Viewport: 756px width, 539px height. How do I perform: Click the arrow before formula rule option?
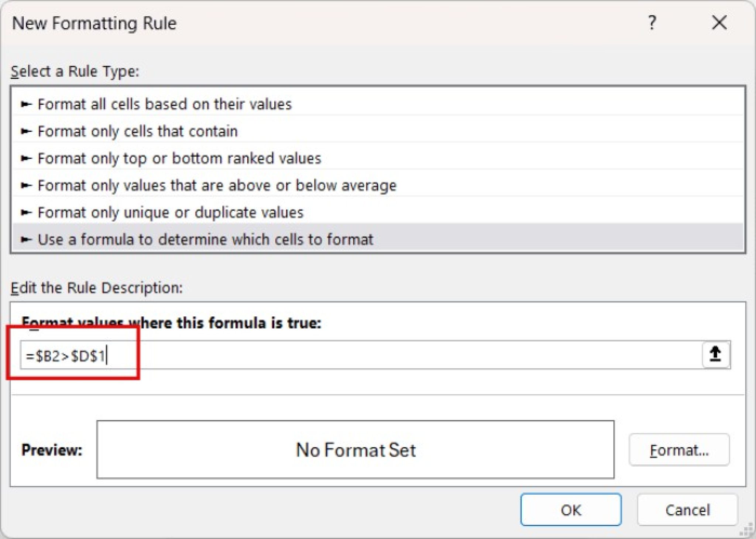25,239
